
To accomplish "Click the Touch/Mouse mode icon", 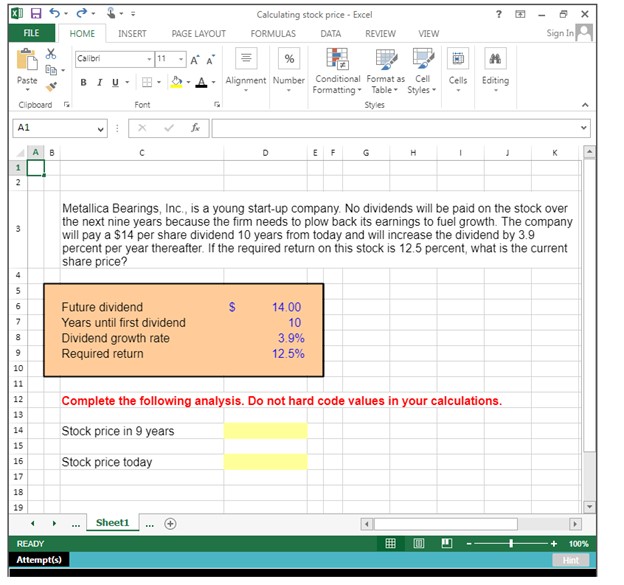I will (111, 14).
